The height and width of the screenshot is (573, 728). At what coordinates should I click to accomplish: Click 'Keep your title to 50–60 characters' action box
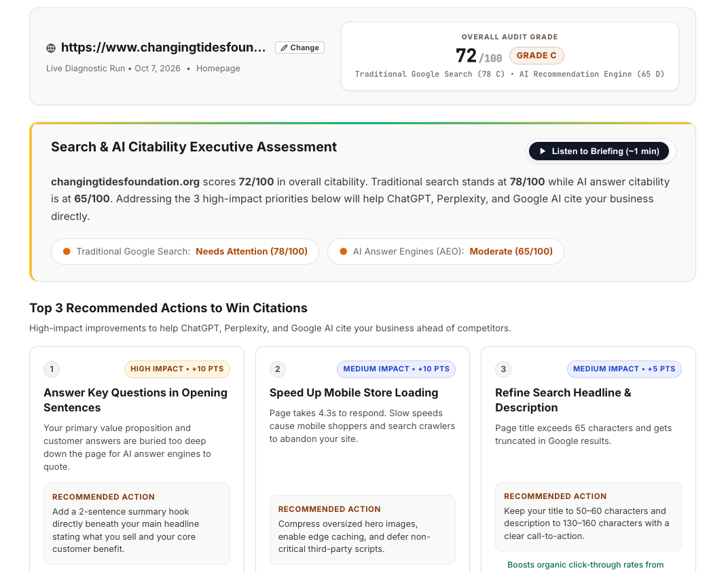pos(588,517)
